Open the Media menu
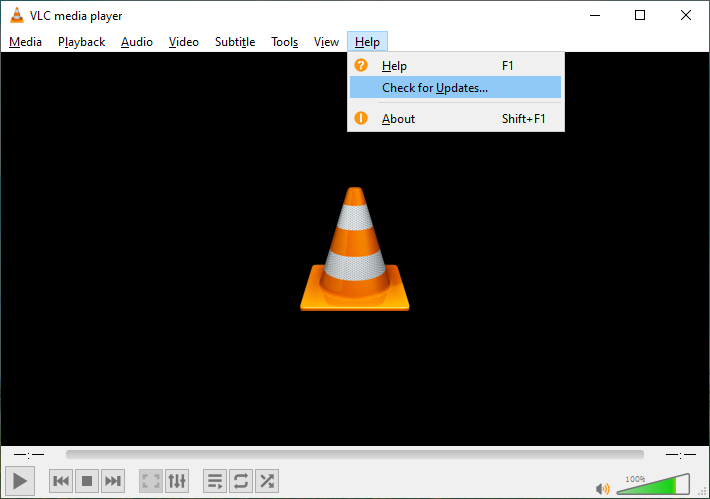The image size is (710, 499). click(x=25, y=42)
